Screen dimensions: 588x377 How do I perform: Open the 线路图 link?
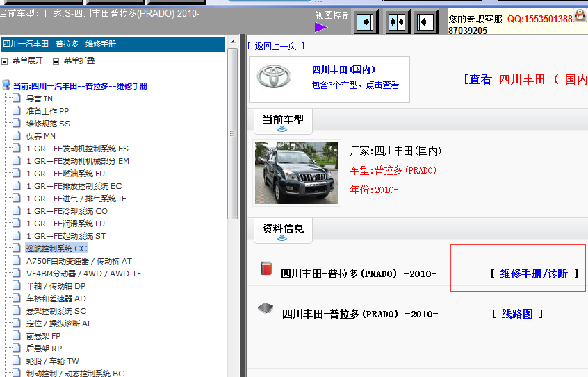click(517, 314)
